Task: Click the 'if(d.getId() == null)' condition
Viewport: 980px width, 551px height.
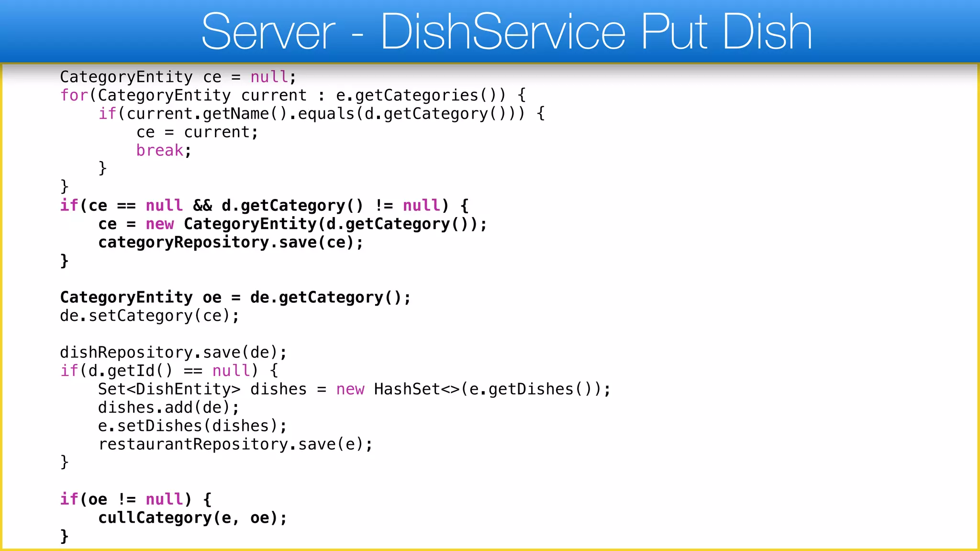Action: point(159,371)
